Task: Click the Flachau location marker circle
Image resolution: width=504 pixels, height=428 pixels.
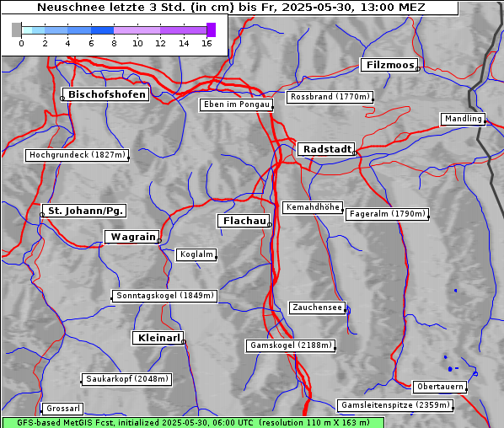Action: pos(270,225)
